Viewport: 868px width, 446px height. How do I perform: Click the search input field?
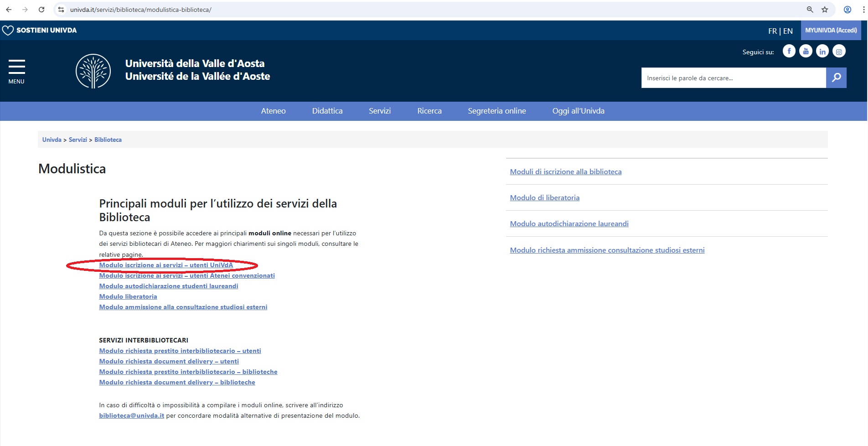733,78
